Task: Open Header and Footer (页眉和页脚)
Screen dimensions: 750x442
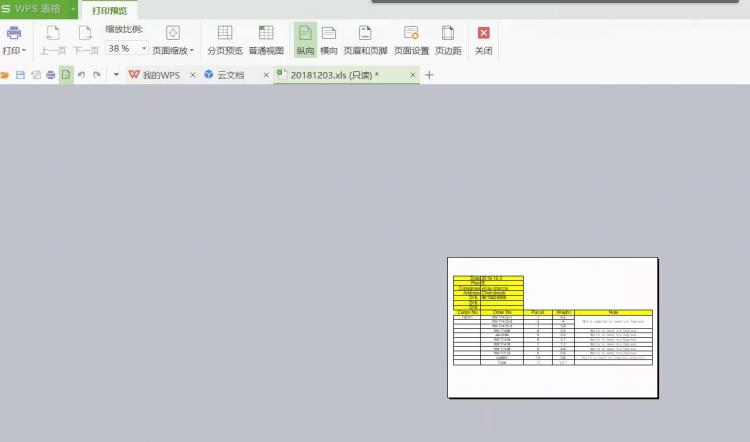Action: [365, 41]
